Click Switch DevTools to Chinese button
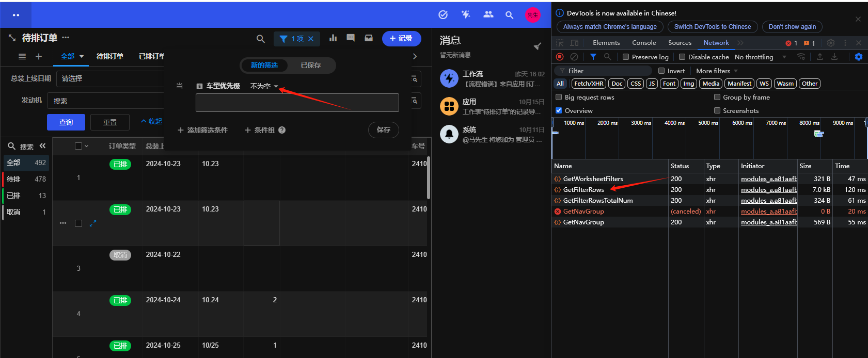This screenshot has height=358, width=868. coord(713,27)
